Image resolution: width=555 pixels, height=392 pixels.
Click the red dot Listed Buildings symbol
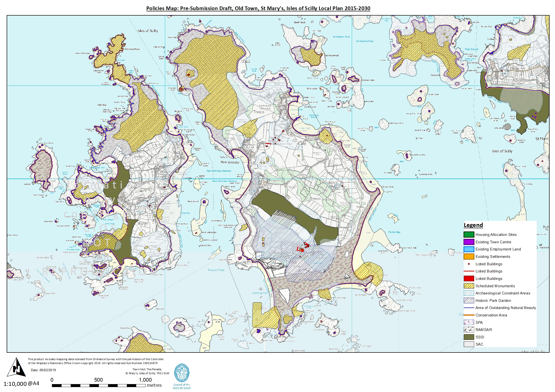tap(469, 264)
